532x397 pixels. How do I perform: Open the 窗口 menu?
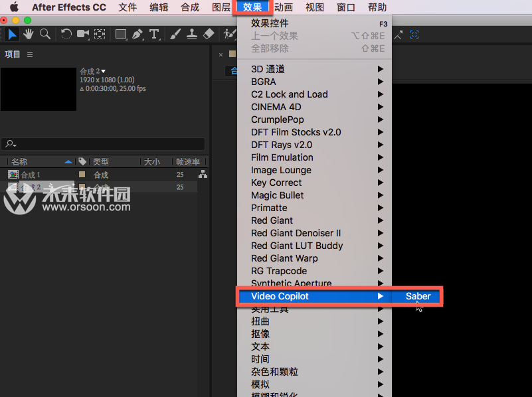click(346, 7)
